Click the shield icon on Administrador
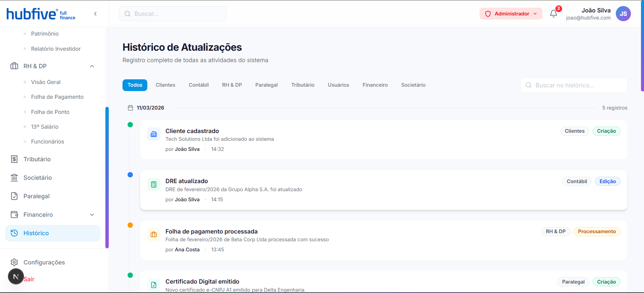Image resolution: width=644 pixels, height=293 pixels. click(488, 14)
